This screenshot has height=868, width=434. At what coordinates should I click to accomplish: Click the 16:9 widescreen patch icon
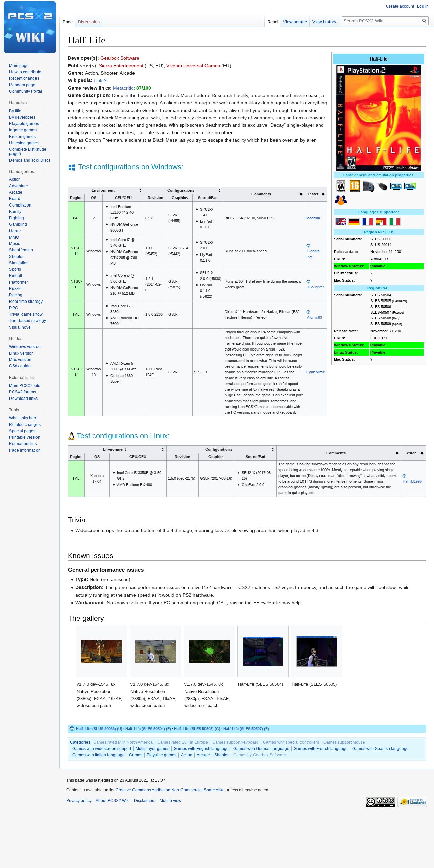tap(410, 186)
